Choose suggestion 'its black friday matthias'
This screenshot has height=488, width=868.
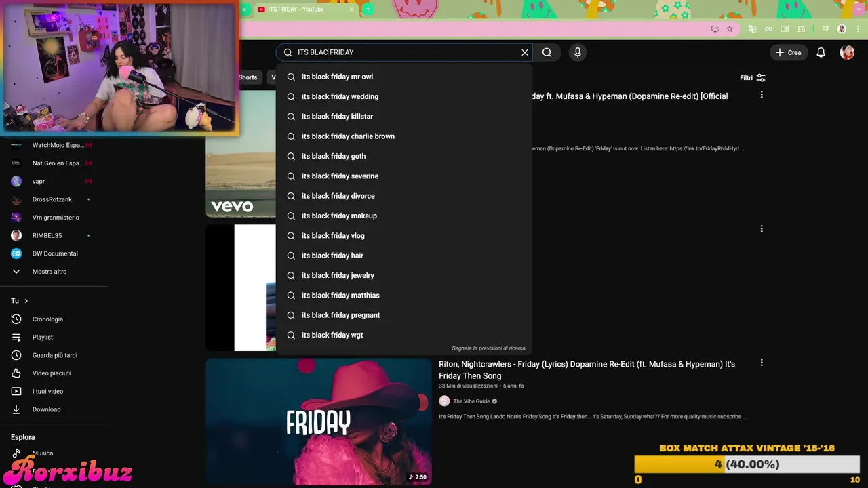[x=404, y=296]
